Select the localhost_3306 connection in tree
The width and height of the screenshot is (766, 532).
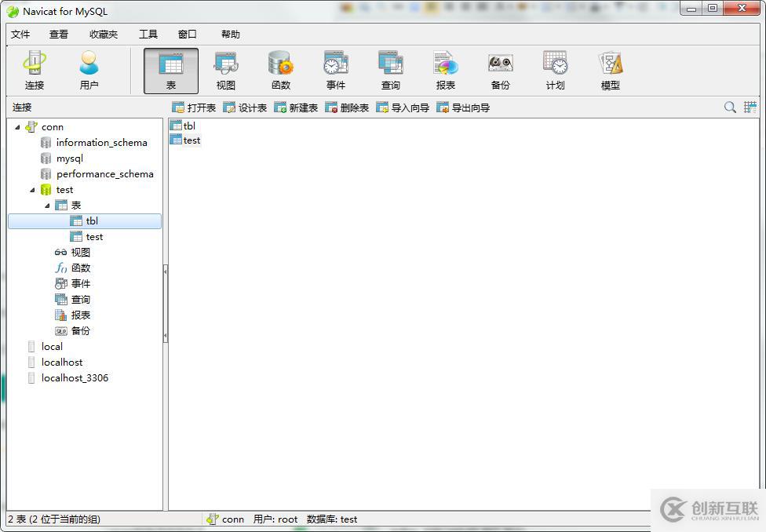point(75,378)
